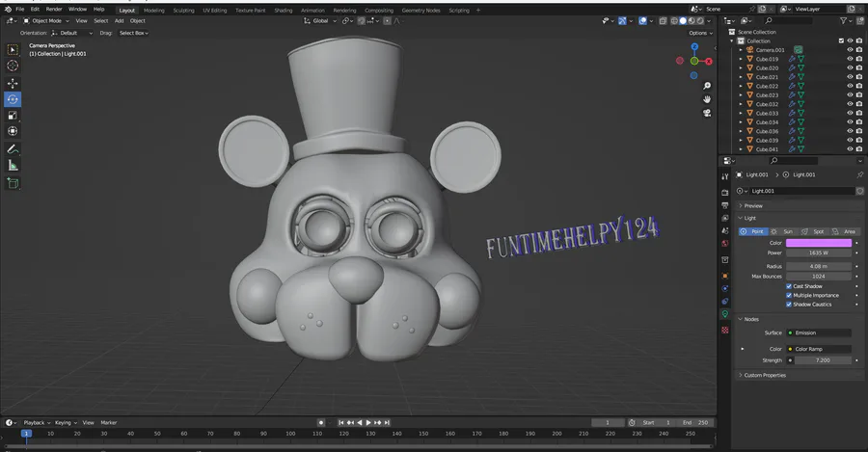Open the File menu
Image resolution: width=868 pixels, height=452 pixels.
coord(20,10)
